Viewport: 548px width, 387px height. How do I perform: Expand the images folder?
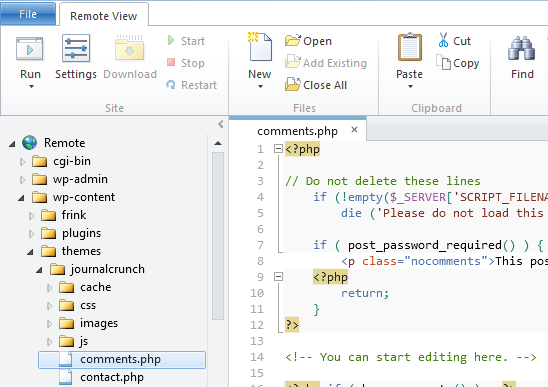(50, 324)
